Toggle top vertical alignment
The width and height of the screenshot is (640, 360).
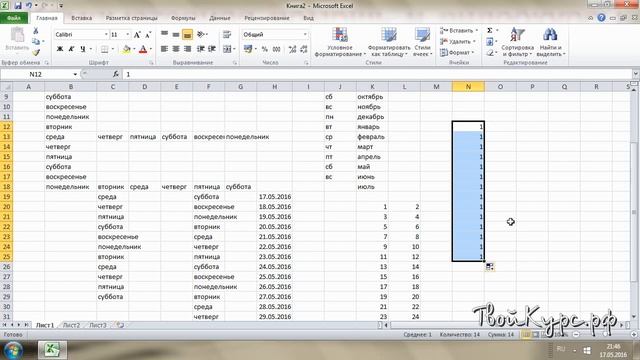pyautogui.click(x=164, y=35)
